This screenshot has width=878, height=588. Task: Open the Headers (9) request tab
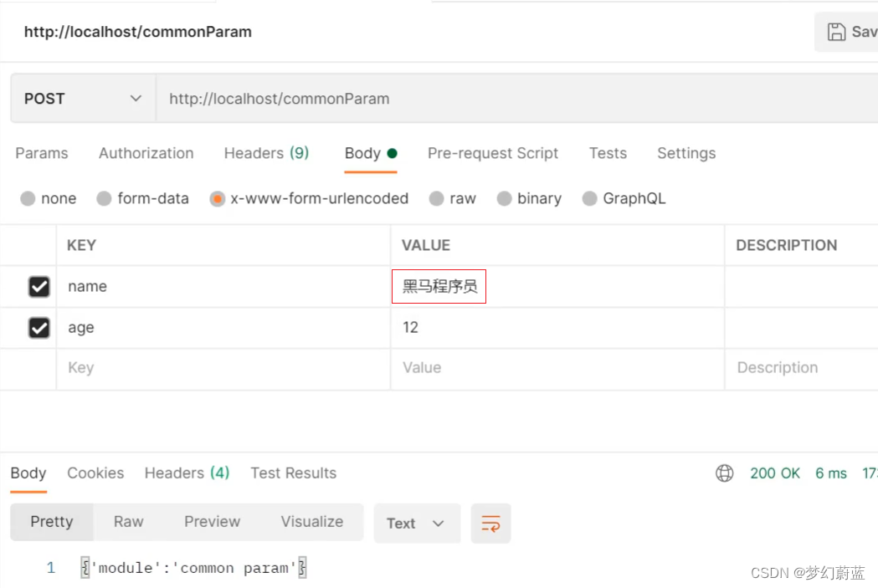coord(266,153)
